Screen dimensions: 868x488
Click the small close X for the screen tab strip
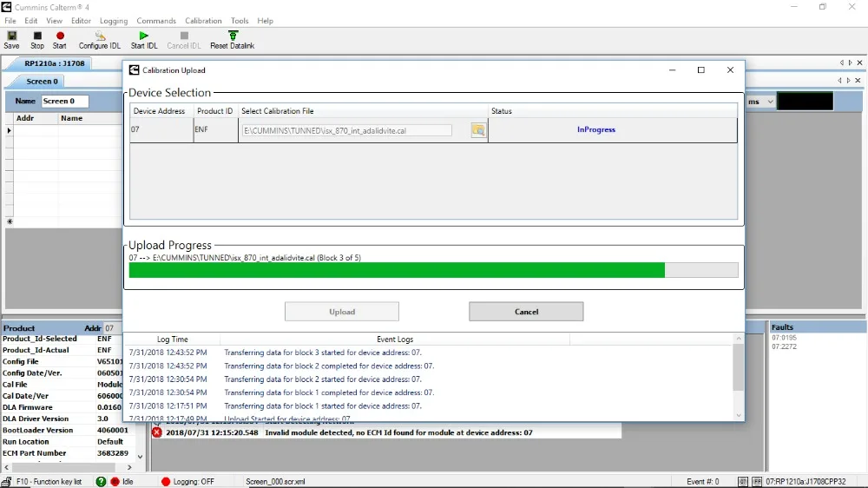tap(858, 80)
